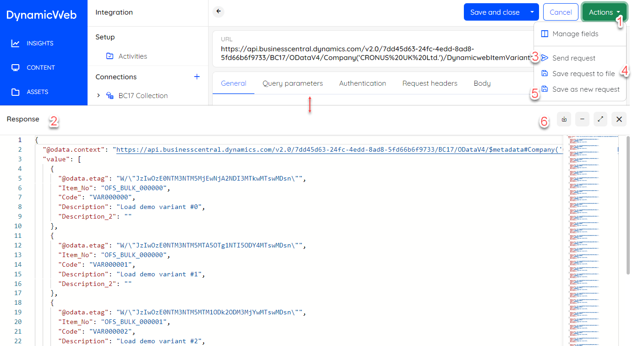Image resolution: width=644 pixels, height=346 pixels.
Task: Click the Cancel button
Action: pyautogui.click(x=561, y=12)
